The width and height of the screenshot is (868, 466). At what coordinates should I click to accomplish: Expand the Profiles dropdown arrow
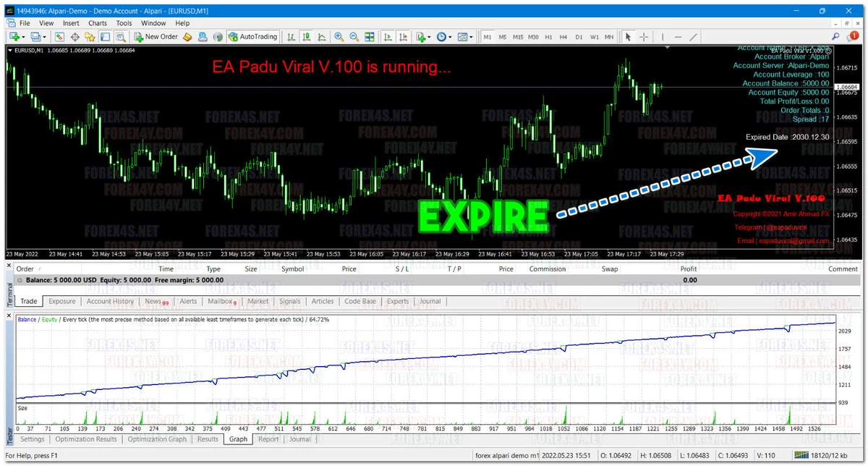click(45, 37)
